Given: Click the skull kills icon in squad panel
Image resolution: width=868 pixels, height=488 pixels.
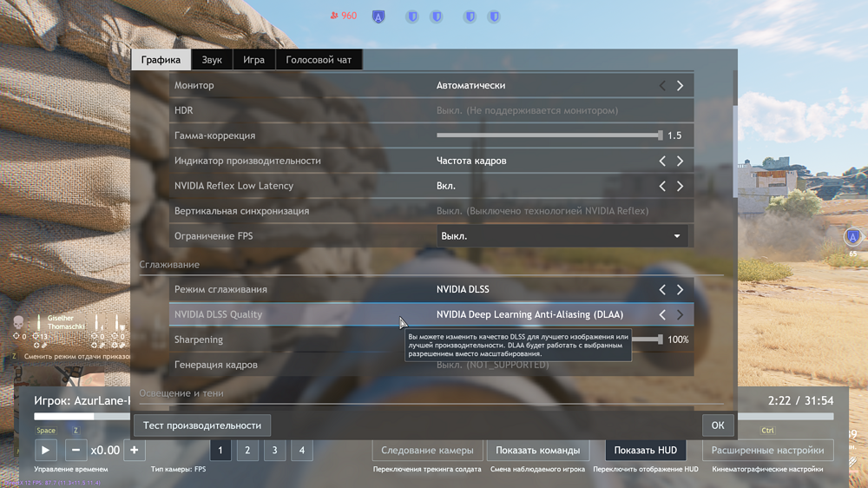Looking at the screenshot, I should (x=18, y=322).
